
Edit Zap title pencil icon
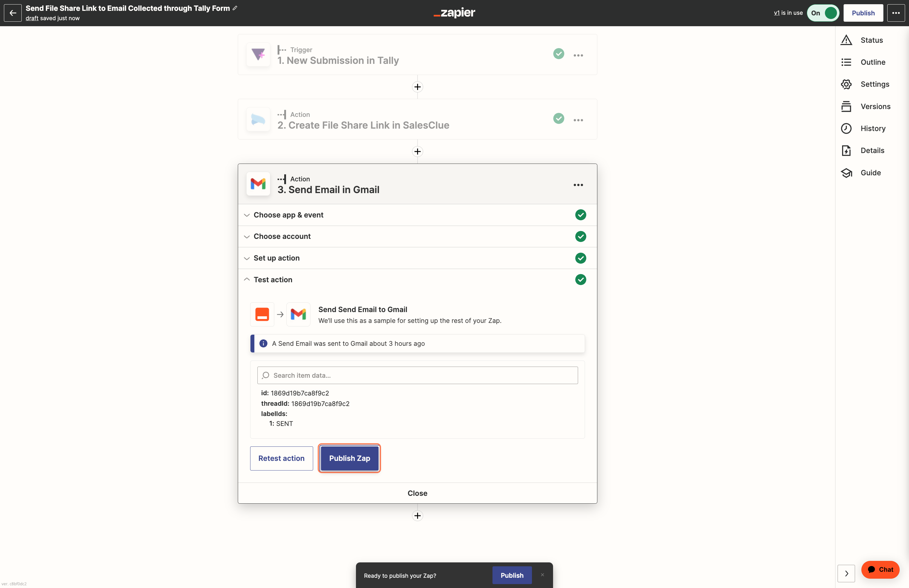235,8
